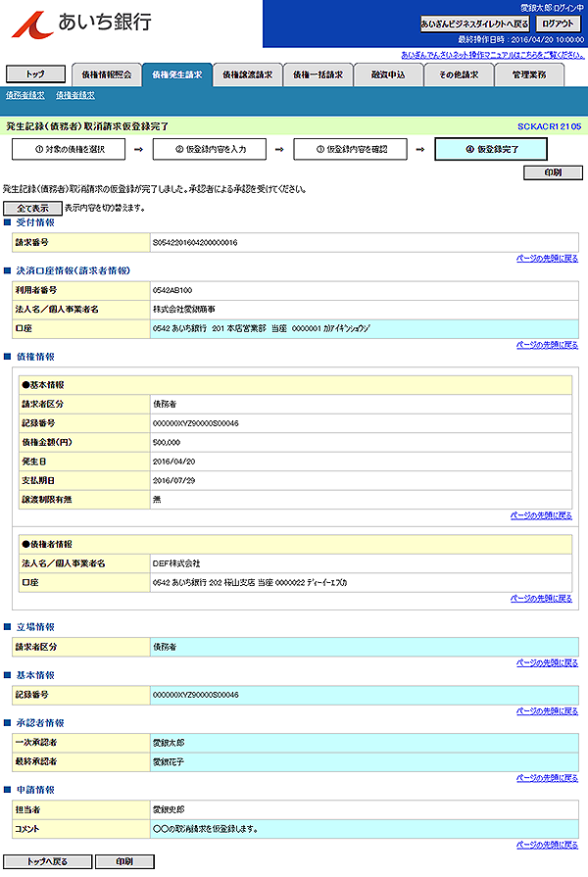Select the 債権金額 value 500,000

[167, 442]
